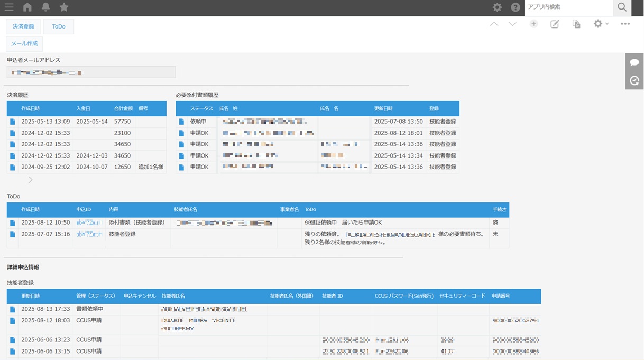Open the comments speech bubble panel
Screen dimensions: 644x360
point(634,62)
